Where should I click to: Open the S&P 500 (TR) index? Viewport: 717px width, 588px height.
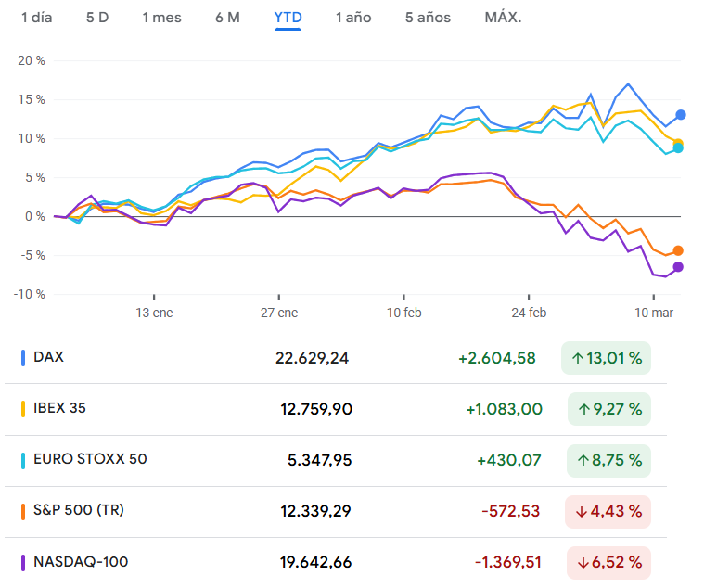click(79, 510)
